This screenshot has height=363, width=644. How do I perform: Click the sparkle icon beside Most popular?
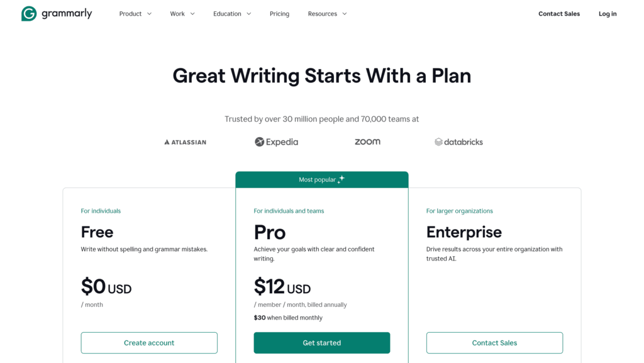pos(341,179)
